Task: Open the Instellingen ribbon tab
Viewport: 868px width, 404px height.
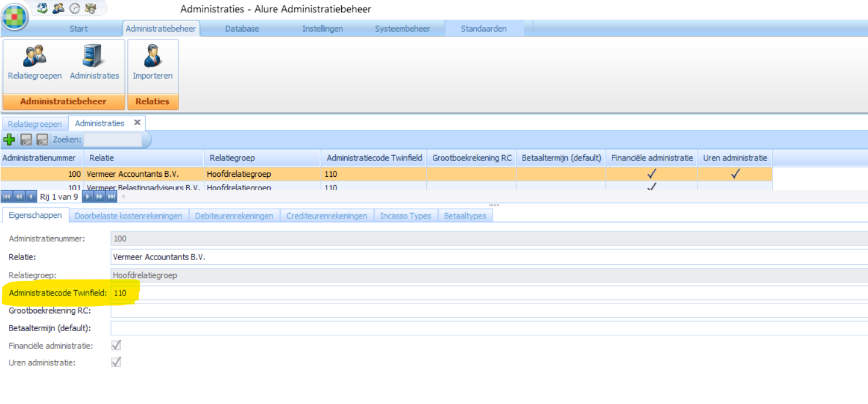Action: (x=322, y=29)
